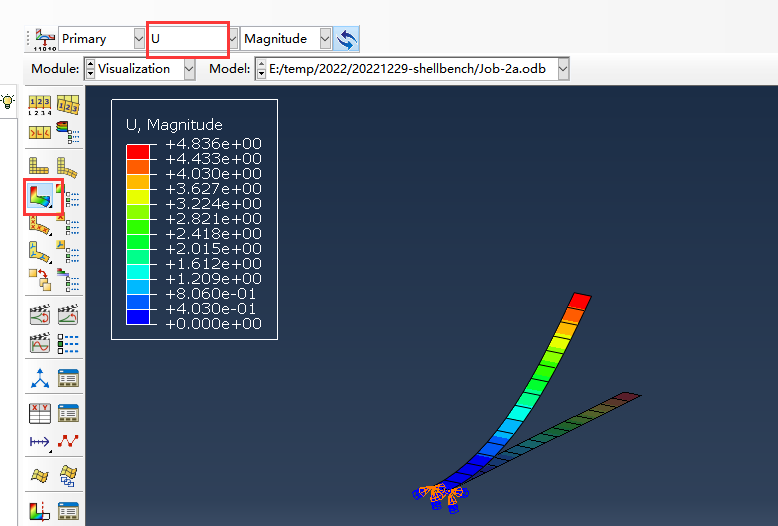The height and width of the screenshot is (526, 778).
Task: Open Contour Options
Action: coord(68,196)
